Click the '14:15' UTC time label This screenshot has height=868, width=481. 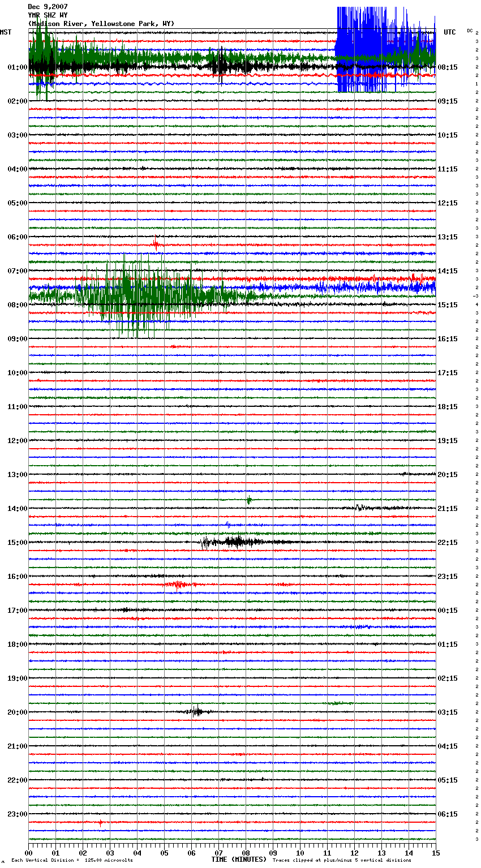click(x=448, y=271)
